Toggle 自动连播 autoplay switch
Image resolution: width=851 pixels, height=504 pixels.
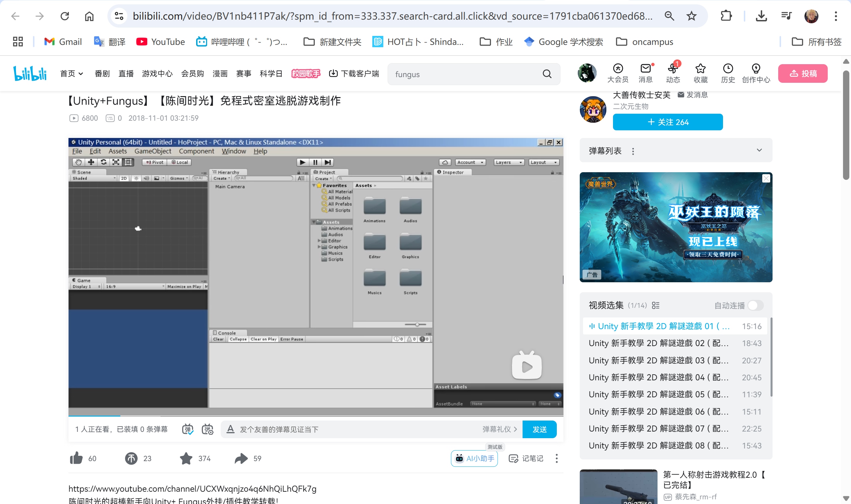coord(756,305)
